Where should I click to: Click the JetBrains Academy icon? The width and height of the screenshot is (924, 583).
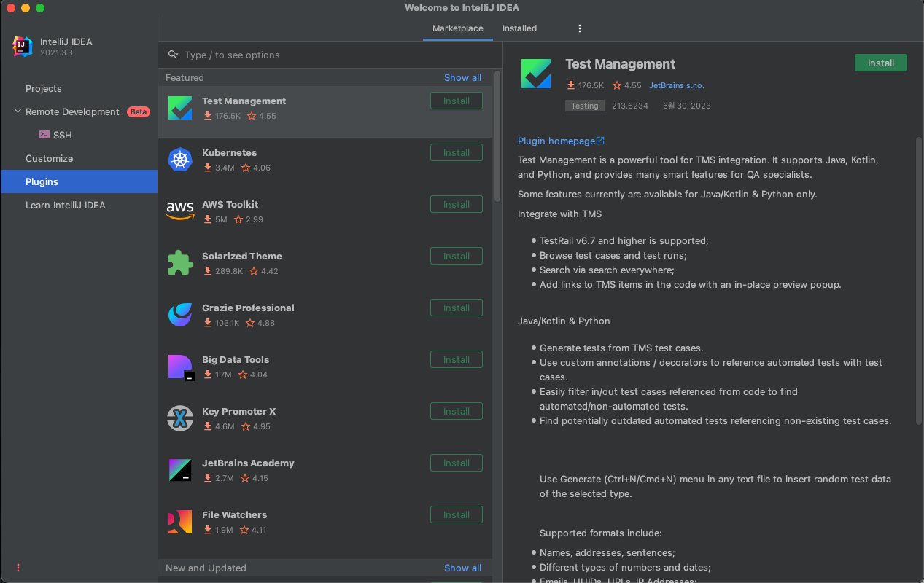[180, 470]
